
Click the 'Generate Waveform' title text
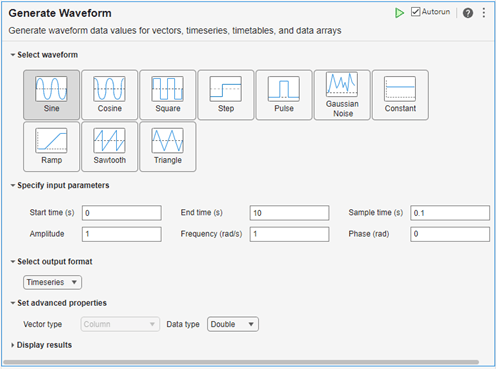pos(60,13)
